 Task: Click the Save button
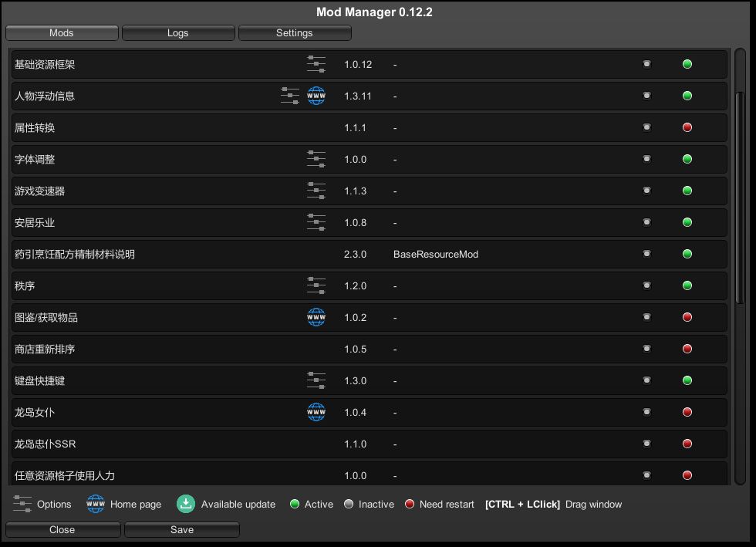(182, 530)
